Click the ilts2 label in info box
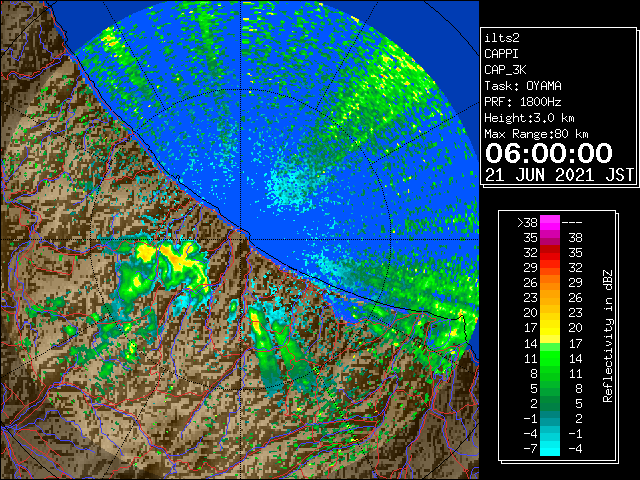 coord(502,38)
